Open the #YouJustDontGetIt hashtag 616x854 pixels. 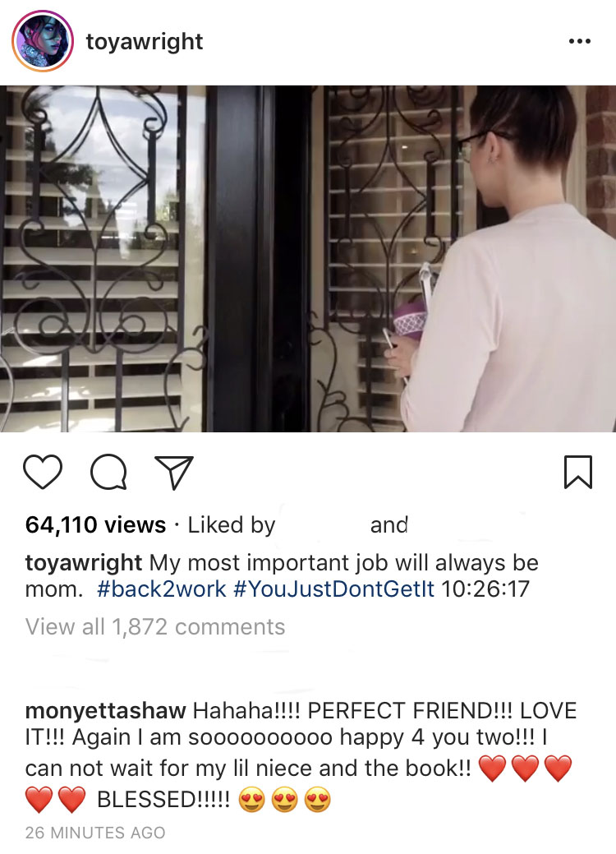click(x=334, y=589)
